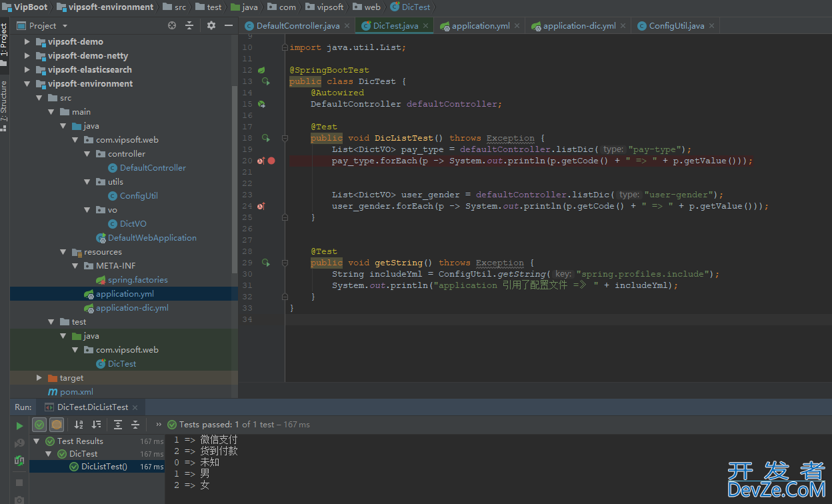Toggle Show Passed tests filter

39,425
